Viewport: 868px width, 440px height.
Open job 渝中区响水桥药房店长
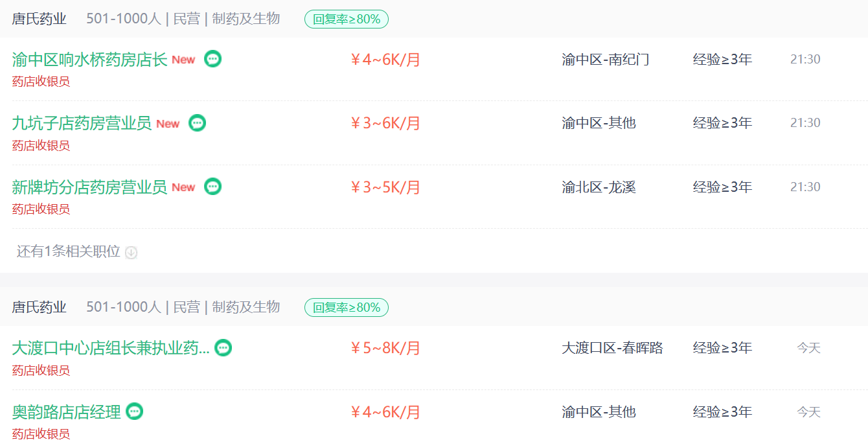(89, 60)
